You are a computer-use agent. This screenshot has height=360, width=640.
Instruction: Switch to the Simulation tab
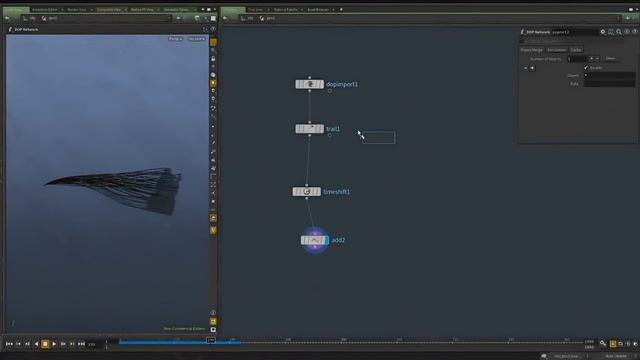click(x=556, y=50)
